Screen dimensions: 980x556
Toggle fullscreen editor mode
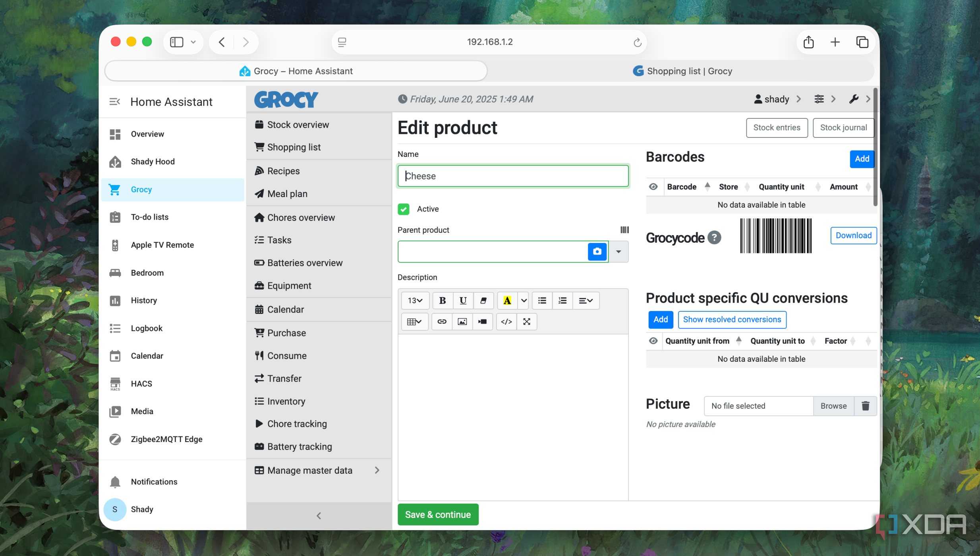tap(527, 322)
